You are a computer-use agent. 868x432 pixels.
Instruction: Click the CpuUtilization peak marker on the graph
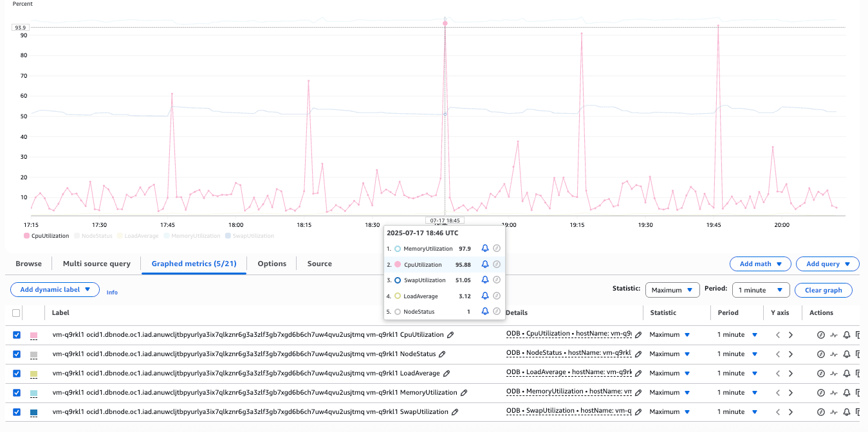click(x=445, y=23)
